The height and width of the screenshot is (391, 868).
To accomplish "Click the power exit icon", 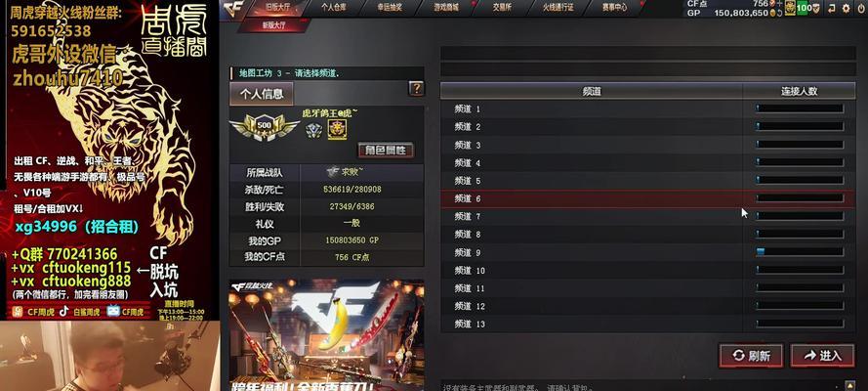I will pos(861,8).
